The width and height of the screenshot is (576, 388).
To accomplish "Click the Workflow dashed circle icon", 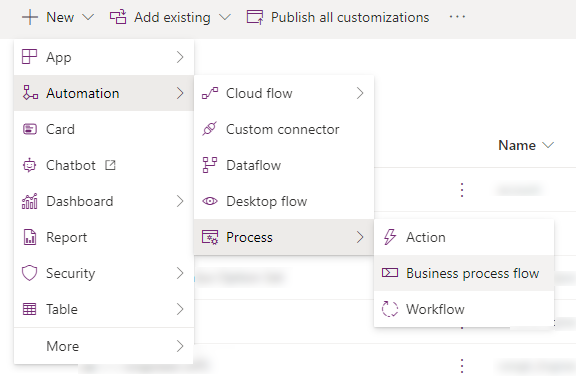I will (390, 309).
